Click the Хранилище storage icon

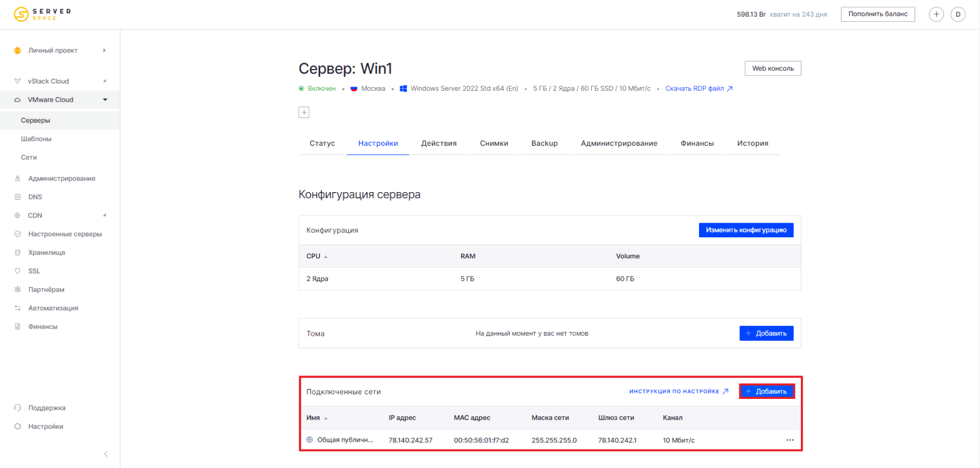click(x=17, y=253)
